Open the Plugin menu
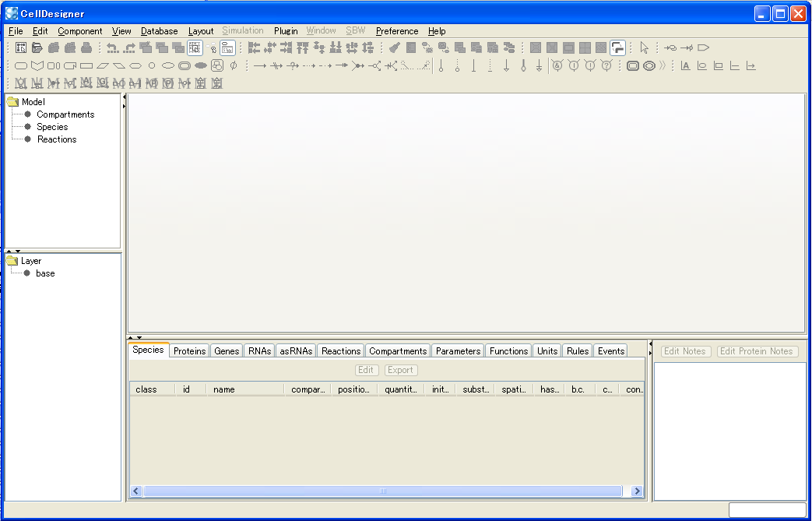 [x=286, y=31]
